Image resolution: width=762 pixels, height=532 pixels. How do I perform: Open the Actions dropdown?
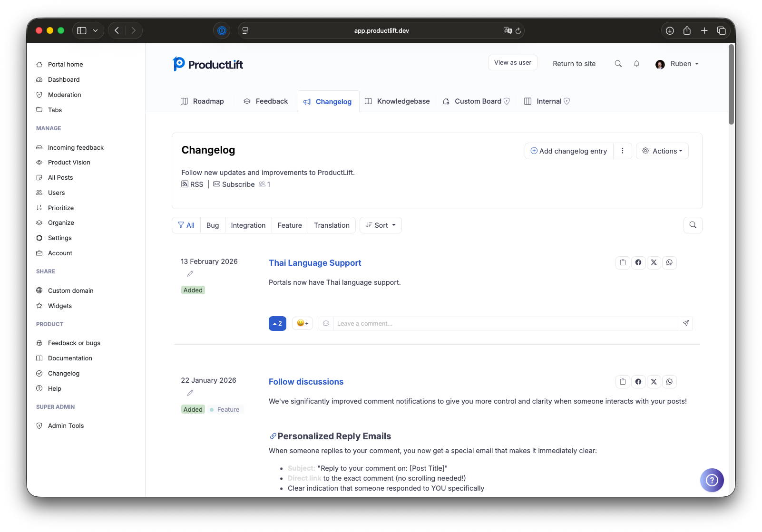pyautogui.click(x=662, y=151)
